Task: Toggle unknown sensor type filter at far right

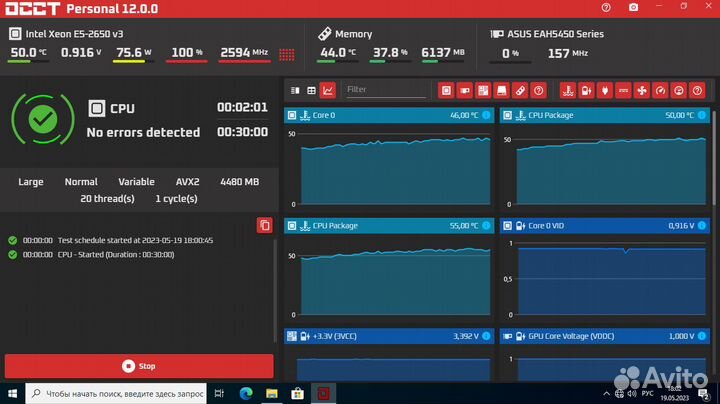Action: click(697, 90)
